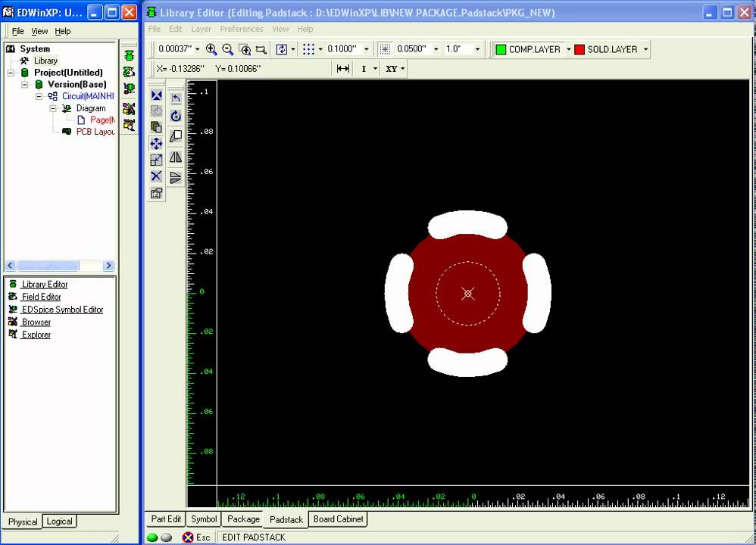Open the Browser link
756x545 pixels.
tap(36, 322)
